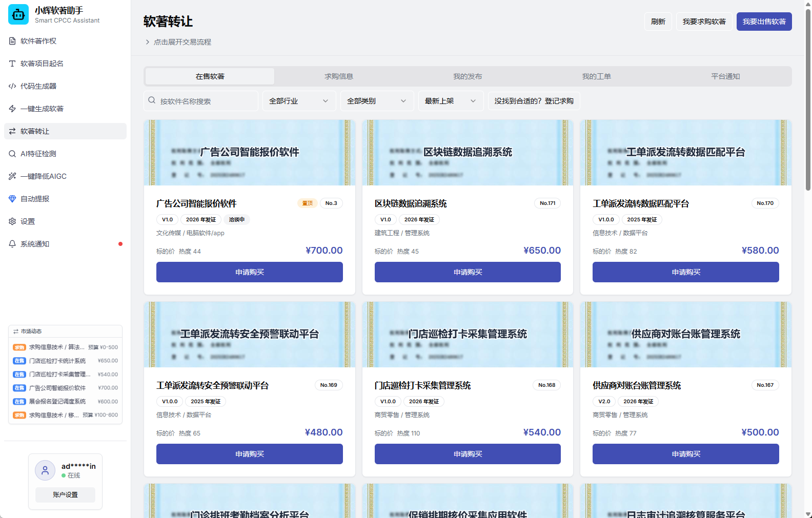This screenshot has width=812, height=518.
Task: Click the No.168 badge
Action: pyautogui.click(x=547, y=385)
